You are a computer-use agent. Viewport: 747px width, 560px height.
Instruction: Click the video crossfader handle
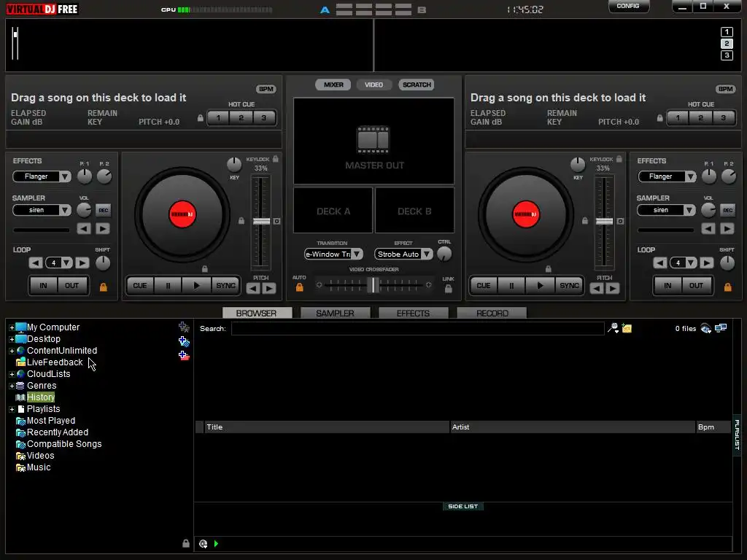pos(375,285)
